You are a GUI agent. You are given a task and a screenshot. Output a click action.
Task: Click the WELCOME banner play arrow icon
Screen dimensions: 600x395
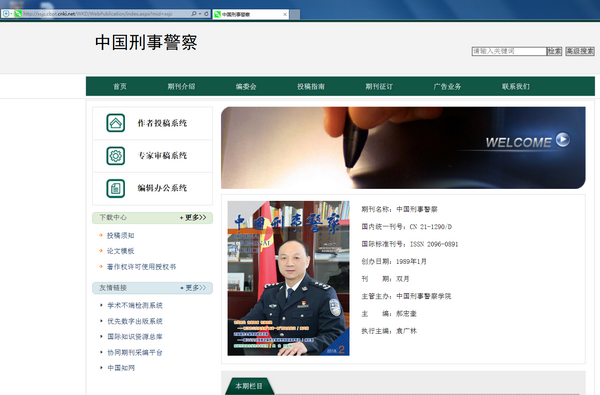pyautogui.click(x=562, y=139)
